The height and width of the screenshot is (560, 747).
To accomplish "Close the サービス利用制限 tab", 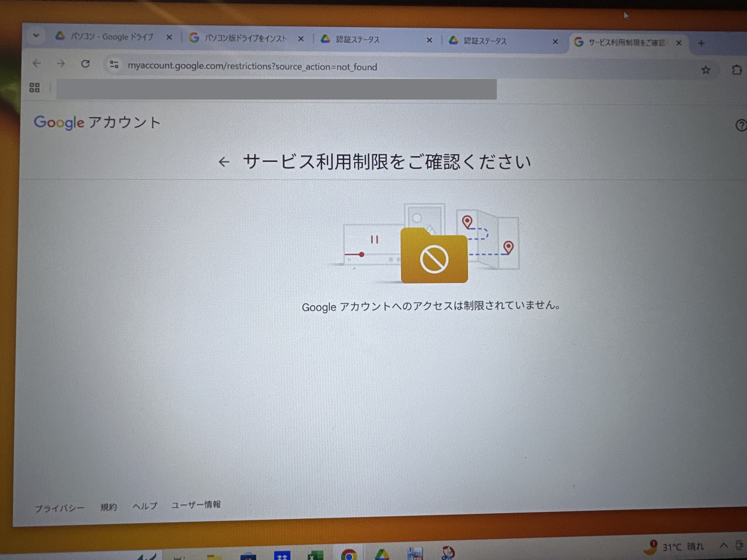I will [x=679, y=43].
